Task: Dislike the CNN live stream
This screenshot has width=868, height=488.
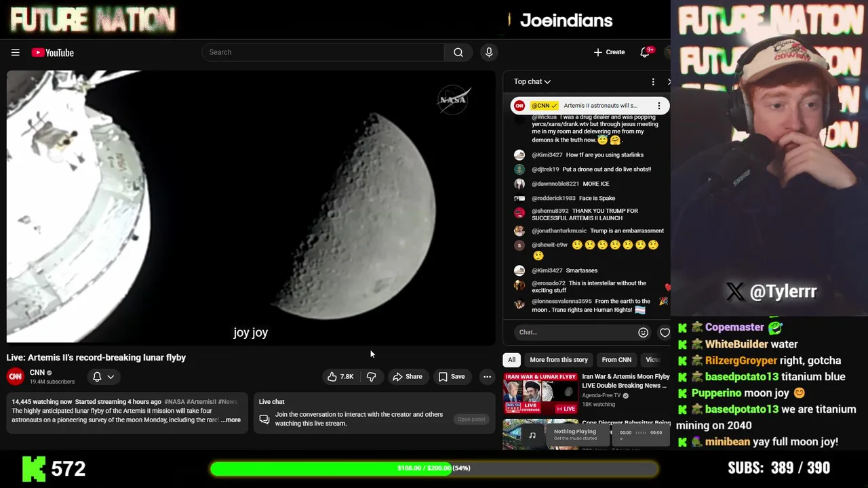Action: [x=371, y=376]
